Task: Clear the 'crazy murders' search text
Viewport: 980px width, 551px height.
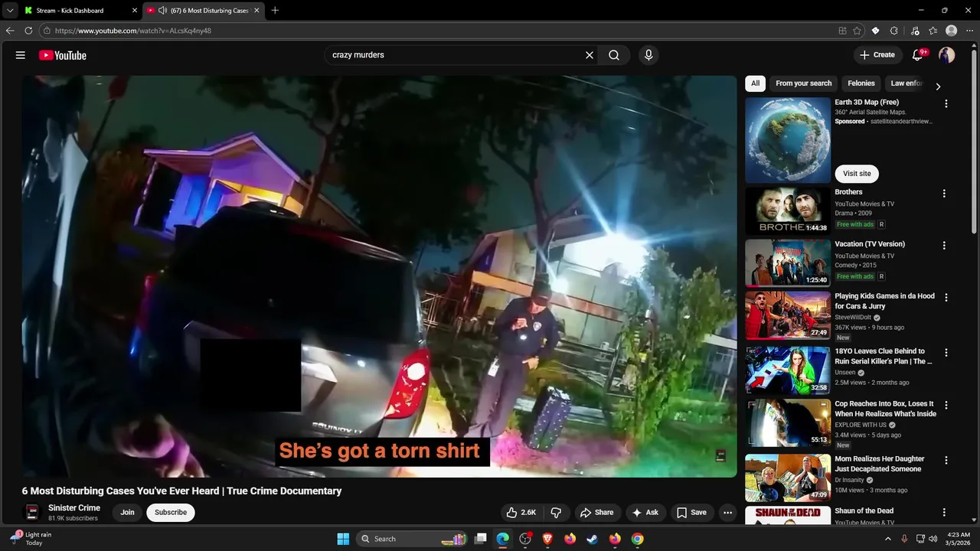Action: pyautogui.click(x=590, y=55)
